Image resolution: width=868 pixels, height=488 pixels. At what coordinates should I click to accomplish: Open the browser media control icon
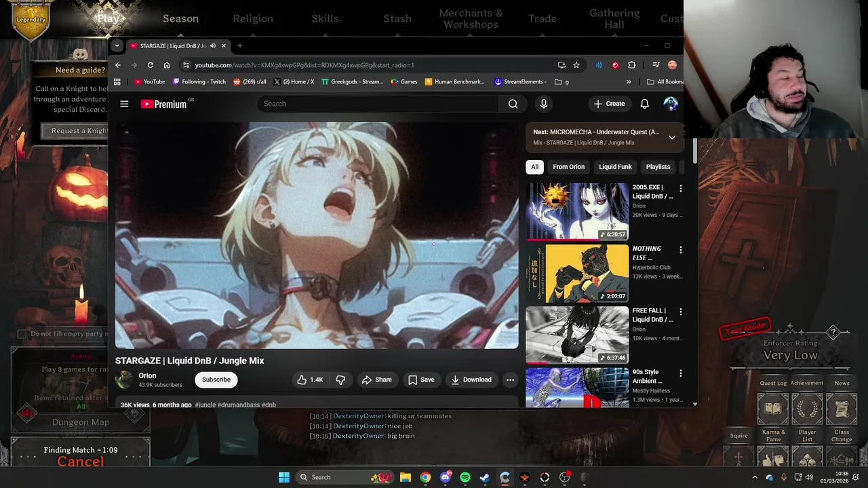tap(655, 65)
